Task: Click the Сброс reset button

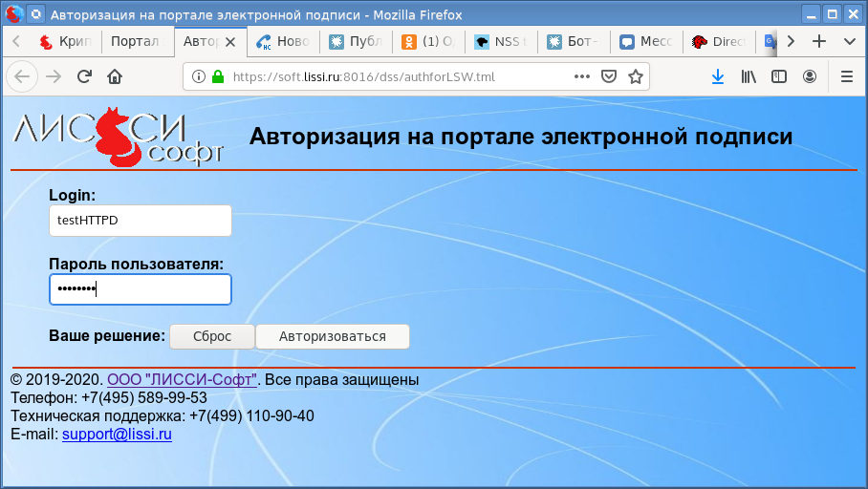Action: pyautogui.click(x=212, y=336)
